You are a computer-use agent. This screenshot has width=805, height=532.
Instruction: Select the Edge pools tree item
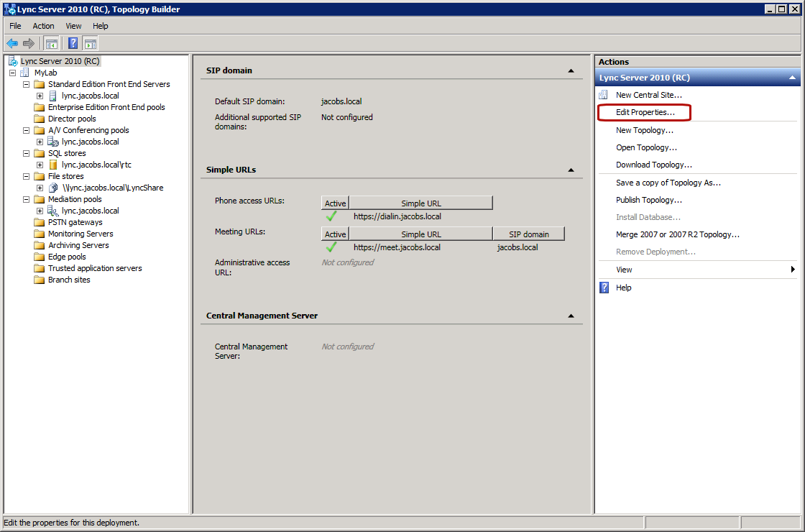click(67, 257)
